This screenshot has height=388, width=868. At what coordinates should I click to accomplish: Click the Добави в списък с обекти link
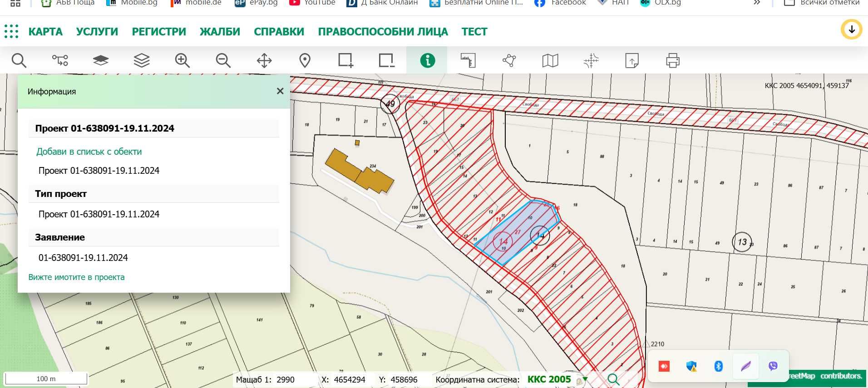click(89, 152)
